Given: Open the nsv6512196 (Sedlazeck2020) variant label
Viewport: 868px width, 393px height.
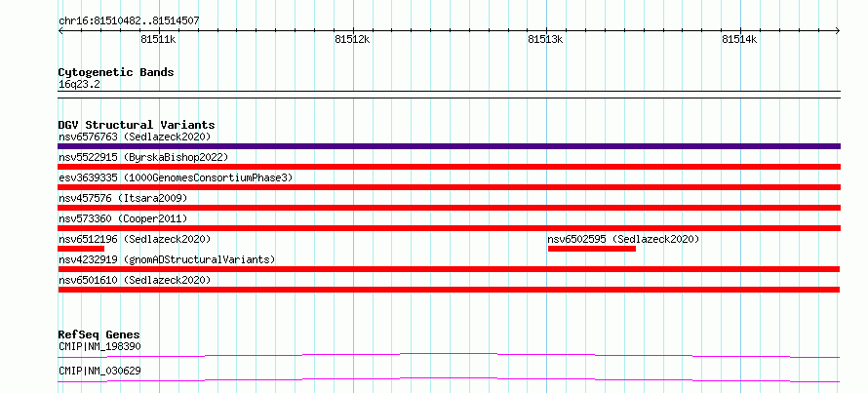Looking at the screenshot, I should coord(135,239).
